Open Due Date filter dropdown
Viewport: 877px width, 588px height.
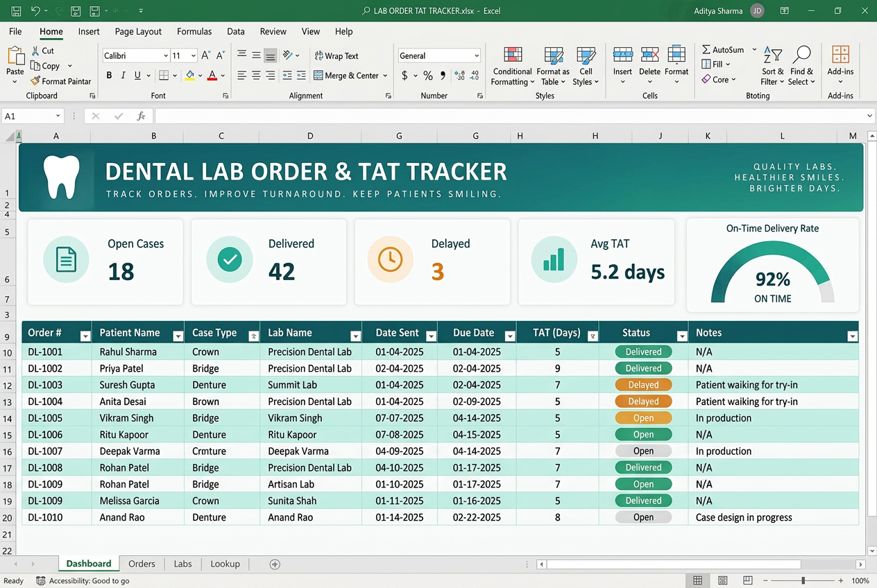(510, 336)
